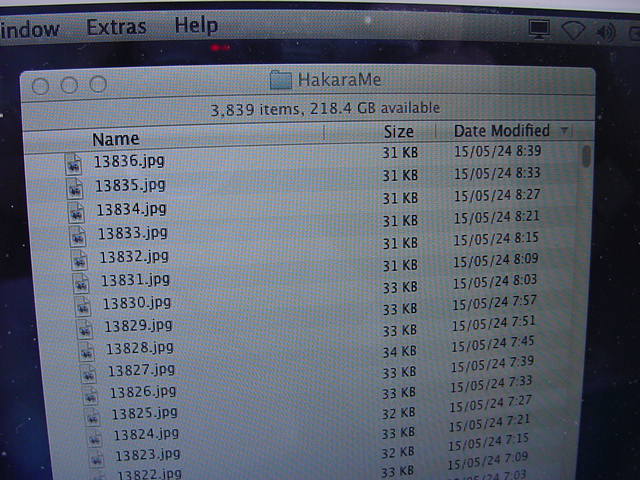This screenshot has width=640, height=480.
Task: Click the date 15/05/24 8:21
Action: pos(497,217)
